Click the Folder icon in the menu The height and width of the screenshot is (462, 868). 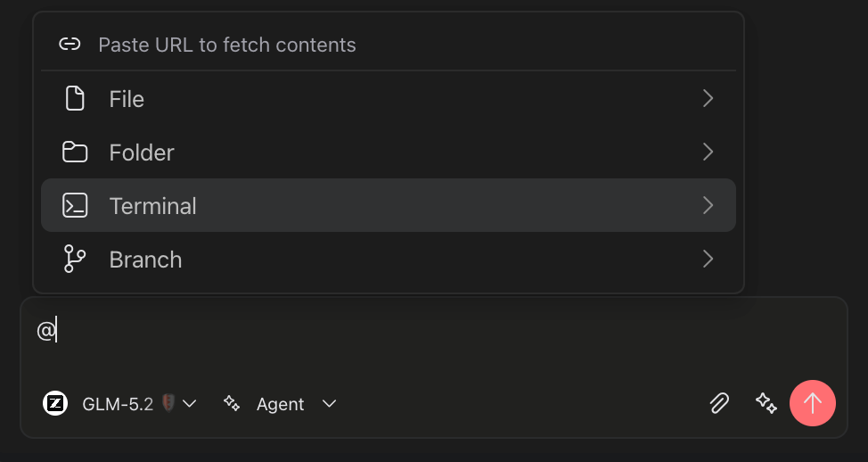point(75,152)
